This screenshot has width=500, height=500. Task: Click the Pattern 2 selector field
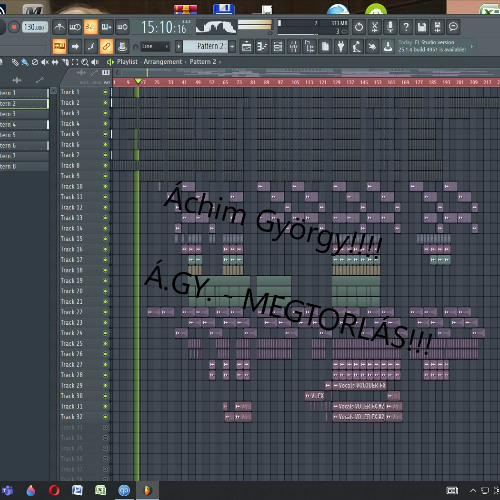pyautogui.click(x=206, y=46)
